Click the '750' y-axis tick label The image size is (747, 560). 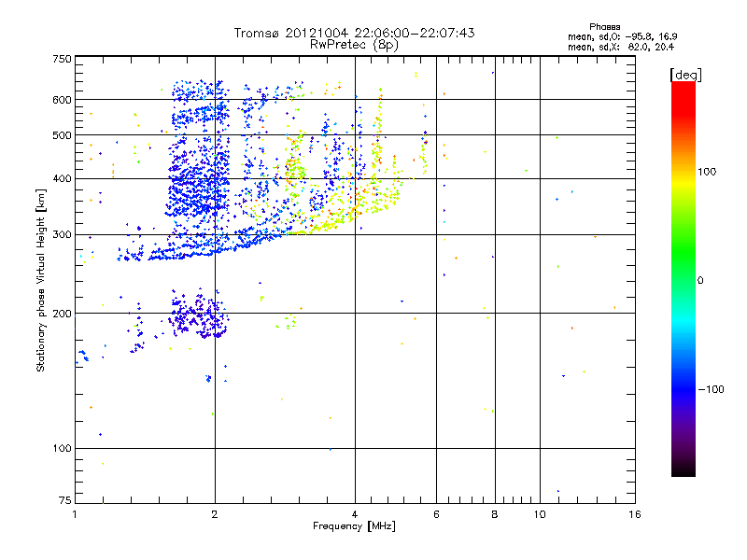62,59
